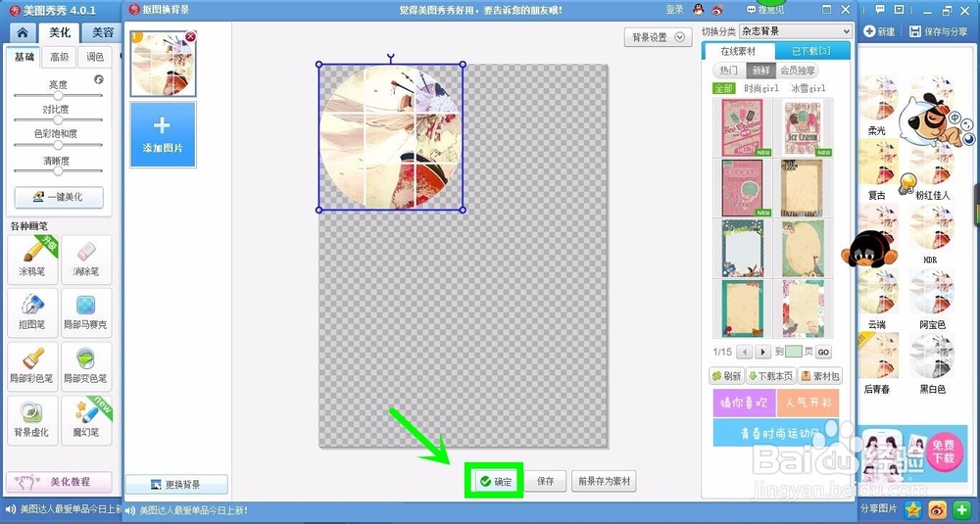The image size is (980, 524).
Task: Click 前景存为素材 button
Action: click(604, 482)
